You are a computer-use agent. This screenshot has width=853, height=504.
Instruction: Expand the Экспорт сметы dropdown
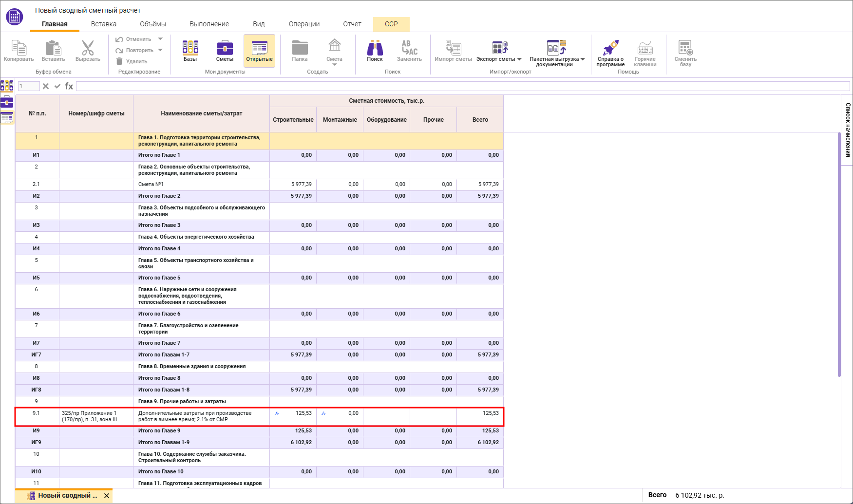point(519,59)
